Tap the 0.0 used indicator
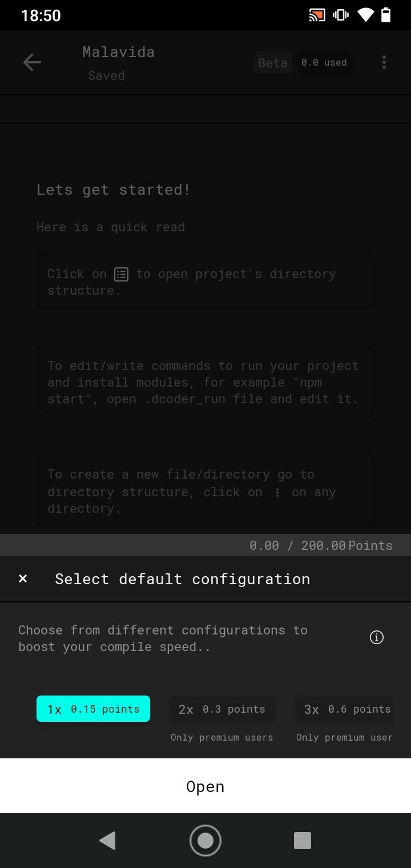 [x=324, y=63]
